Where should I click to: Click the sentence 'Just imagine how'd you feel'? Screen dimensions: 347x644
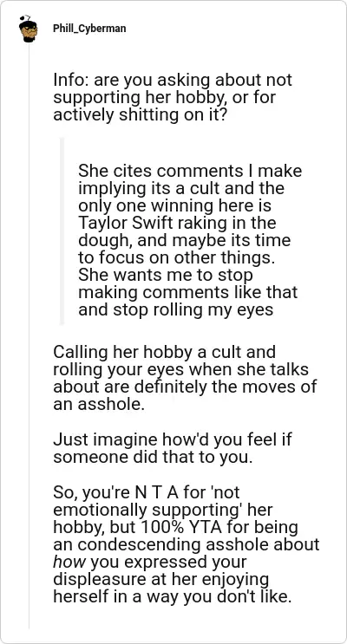173,448
